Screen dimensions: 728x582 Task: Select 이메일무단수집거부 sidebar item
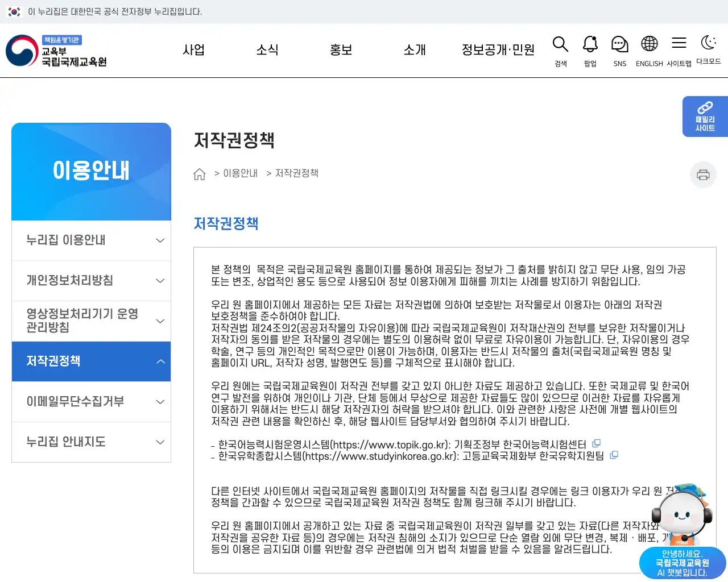(91, 402)
